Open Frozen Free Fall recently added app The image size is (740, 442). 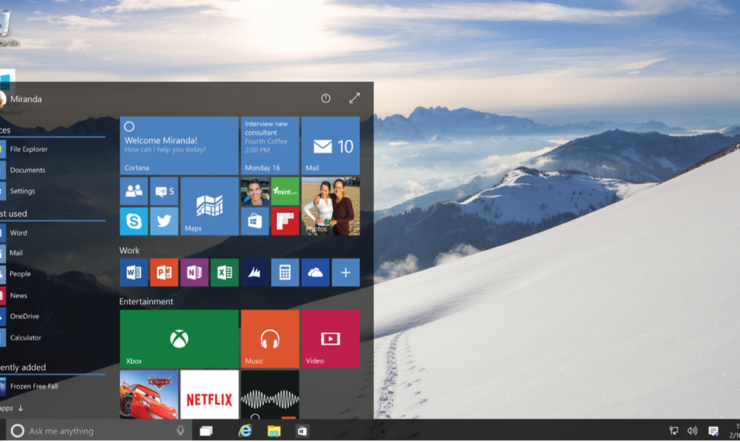click(29, 386)
